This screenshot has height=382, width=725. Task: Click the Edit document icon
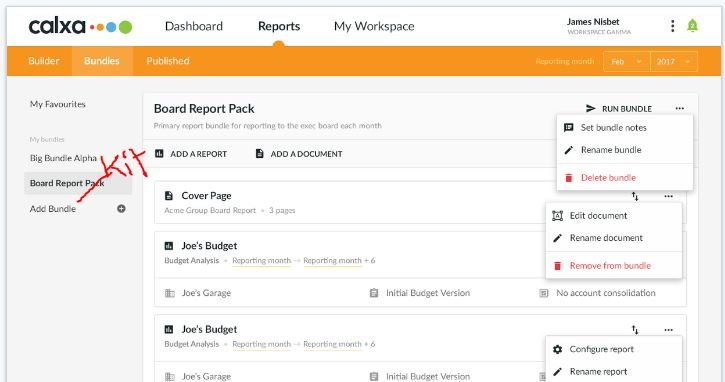pyautogui.click(x=558, y=216)
